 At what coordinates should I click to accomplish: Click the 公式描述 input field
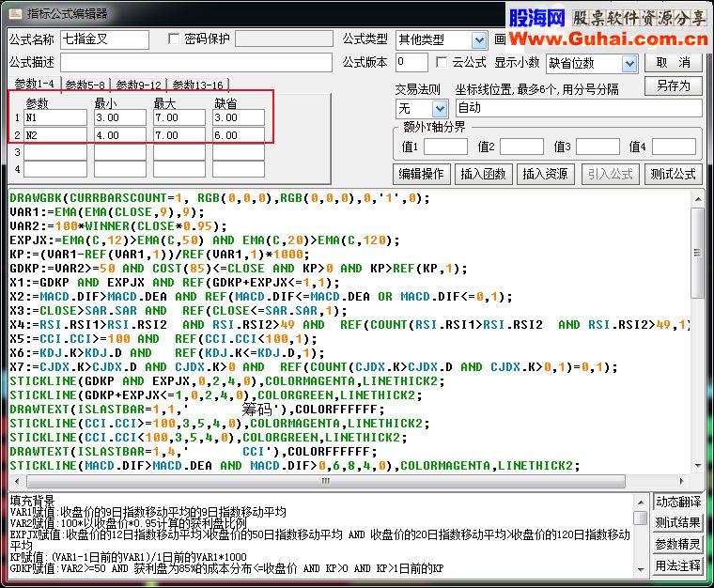[196, 62]
